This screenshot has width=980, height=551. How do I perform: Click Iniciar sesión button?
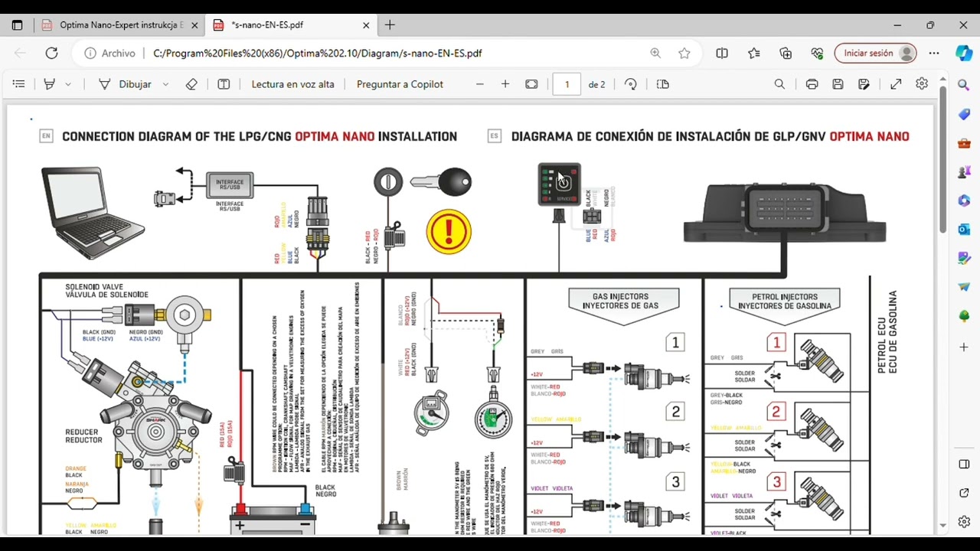click(x=876, y=53)
